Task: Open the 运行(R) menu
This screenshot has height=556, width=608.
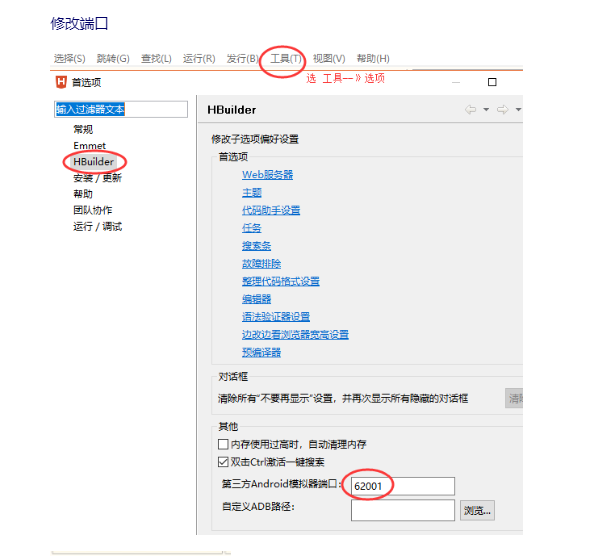Action: click(x=199, y=59)
